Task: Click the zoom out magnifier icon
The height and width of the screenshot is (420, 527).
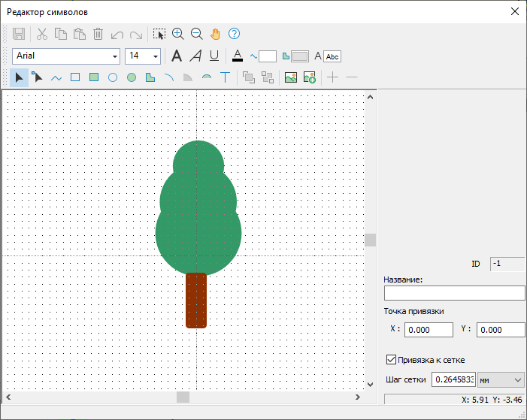Action: [x=197, y=34]
